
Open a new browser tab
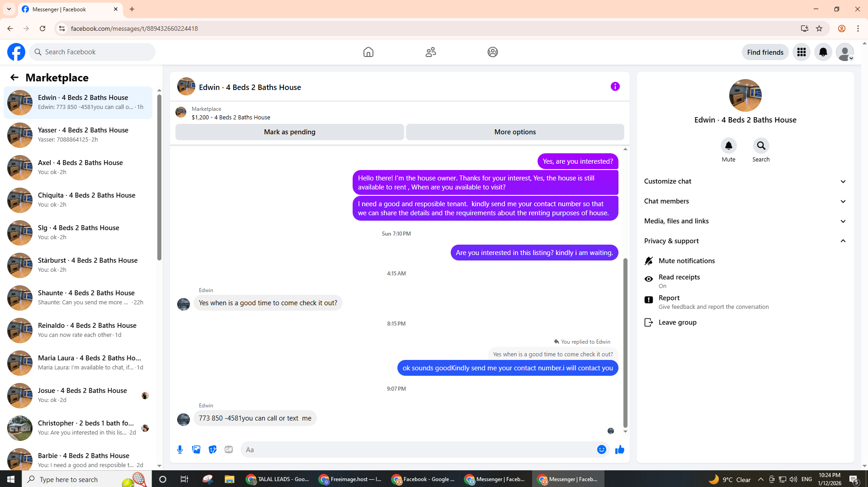[132, 9]
